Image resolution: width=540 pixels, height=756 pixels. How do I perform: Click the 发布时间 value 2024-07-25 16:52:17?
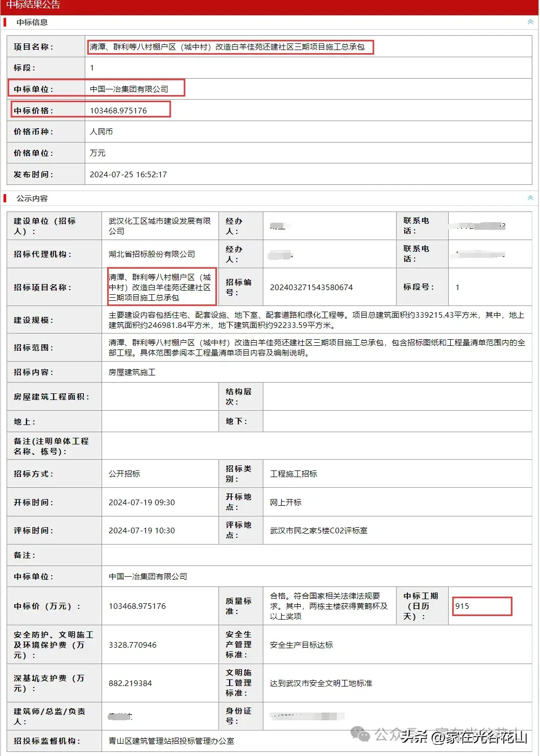click(x=128, y=175)
